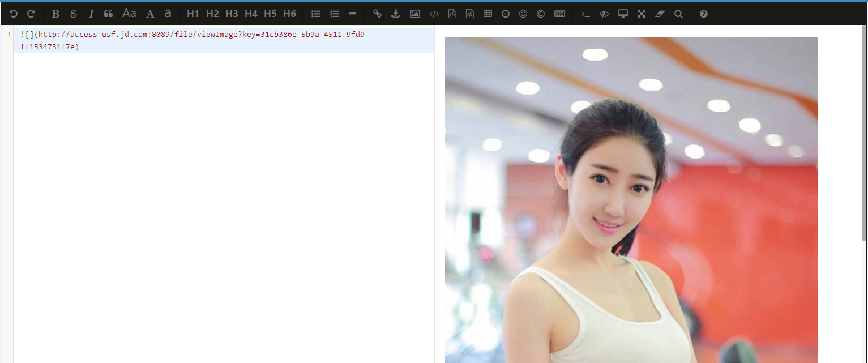Screen dimensions: 868x363
Task: Click the code block icon left of table
Action: click(x=469, y=14)
